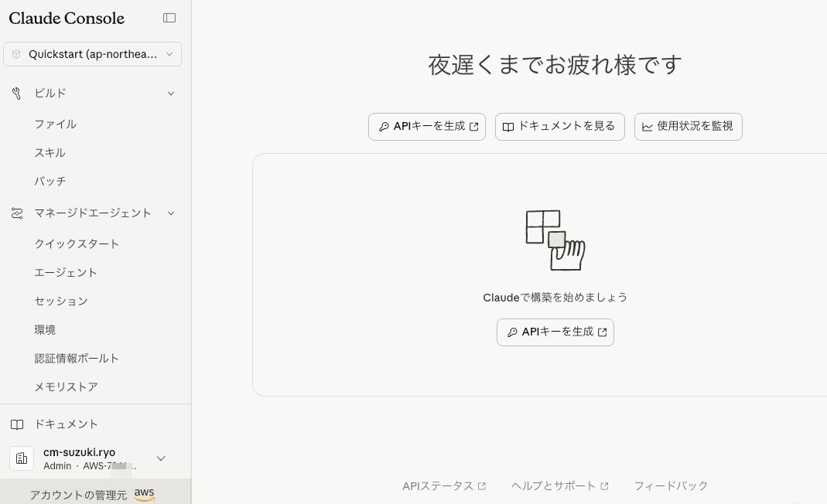Collapse the ビルド section chevron
Image resolution: width=827 pixels, height=504 pixels.
171,94
